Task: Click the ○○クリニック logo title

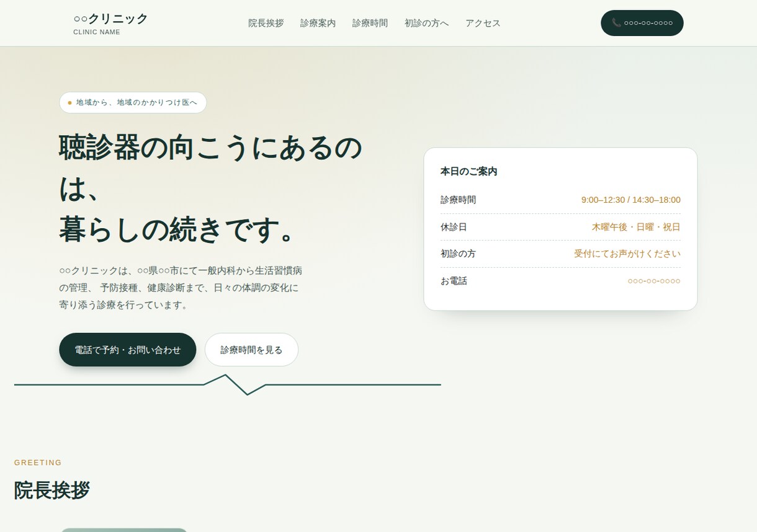Action: (110, 19)
